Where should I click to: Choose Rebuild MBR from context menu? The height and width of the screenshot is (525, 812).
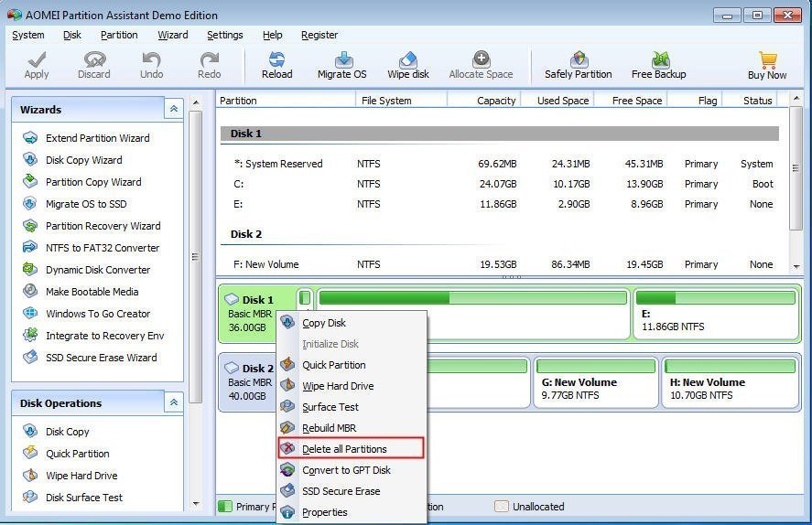(352, 428)
